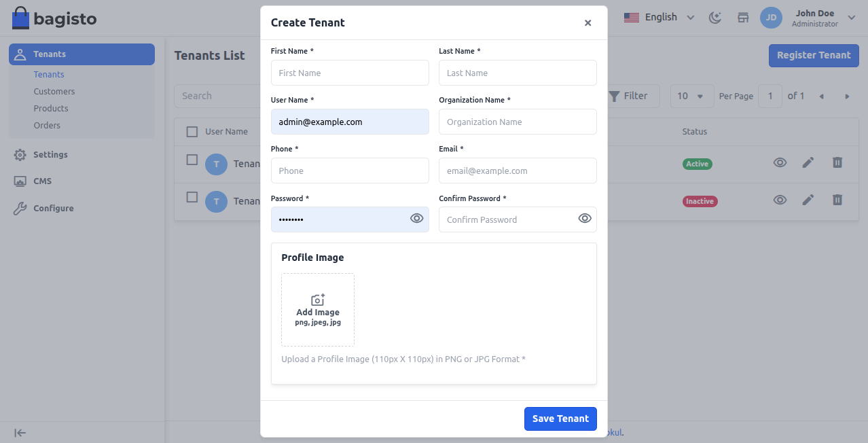This screenshot has width=868, height=443.
Task: View details of the Active tenant via eye icon
Action: point(780,163)
